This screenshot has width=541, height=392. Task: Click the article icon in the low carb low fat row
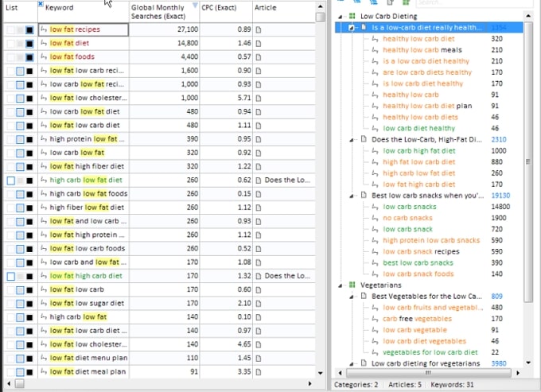click(x=258, y=153)
